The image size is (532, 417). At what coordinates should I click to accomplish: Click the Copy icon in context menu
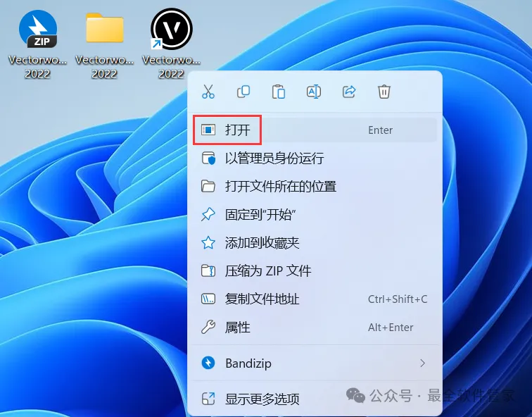[243, 92]
